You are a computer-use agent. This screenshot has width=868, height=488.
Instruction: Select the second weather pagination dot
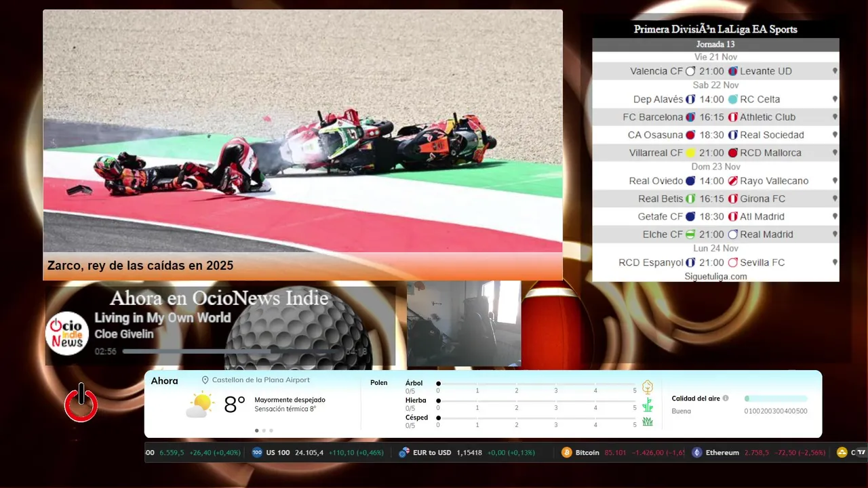coord(264,430)
